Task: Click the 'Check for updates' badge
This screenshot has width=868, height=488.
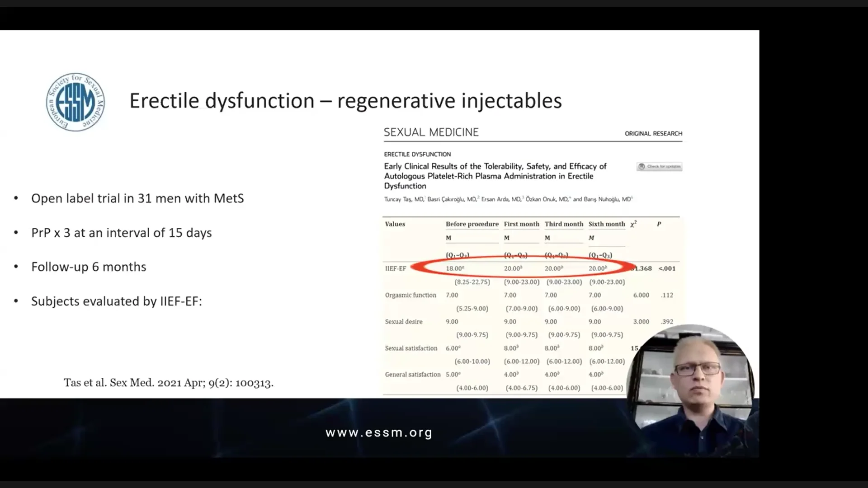Action: (x=659, y=166)
